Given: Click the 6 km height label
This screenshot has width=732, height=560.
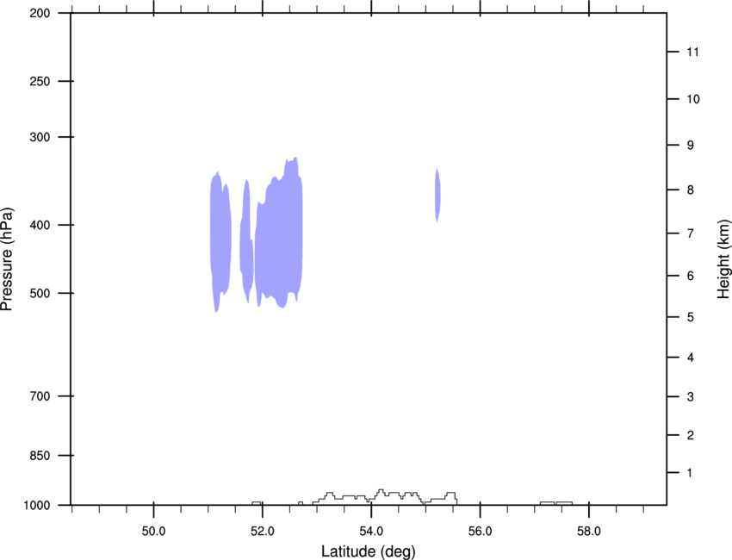Looking at the screenshot, I should click(691, 276).
